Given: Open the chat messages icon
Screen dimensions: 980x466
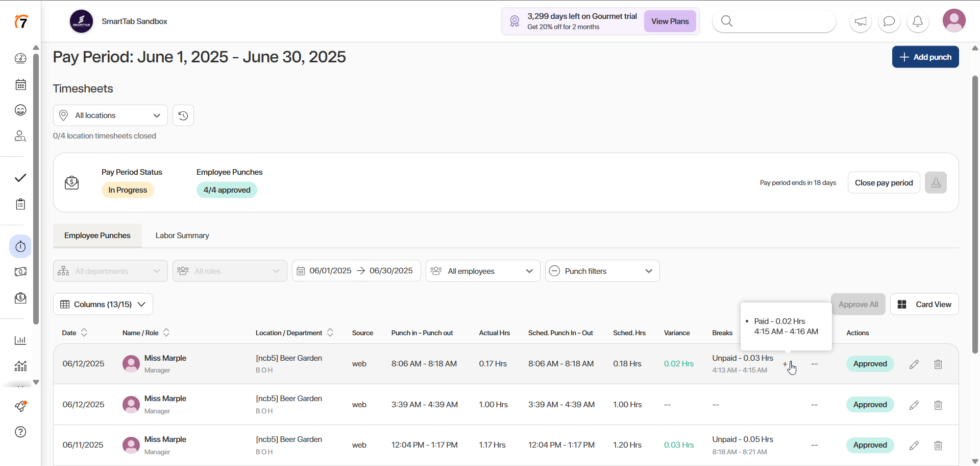Looking at the screenshot, I should [x=889, y=21].
